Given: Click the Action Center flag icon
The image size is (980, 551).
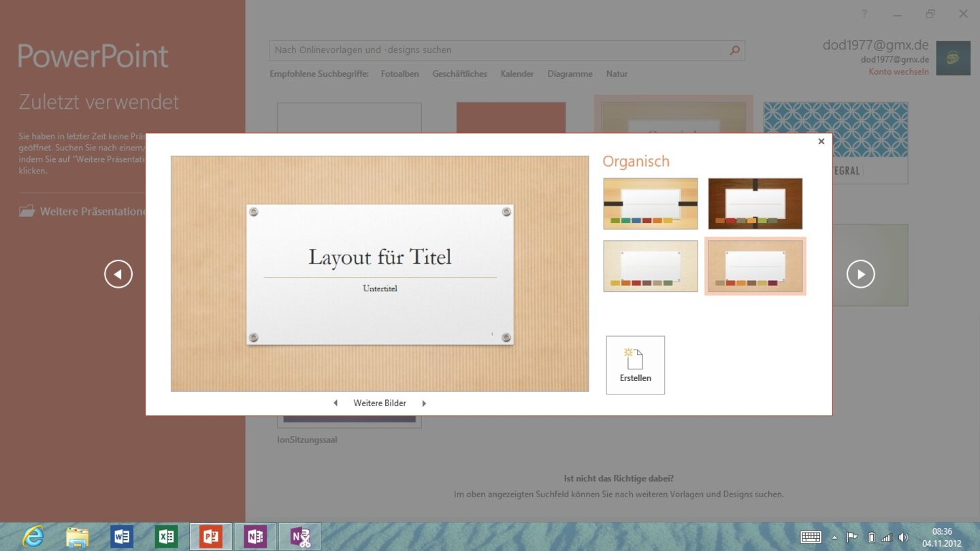Looking at the screenshot, I should pyautogui.click(x=852, y=537).
